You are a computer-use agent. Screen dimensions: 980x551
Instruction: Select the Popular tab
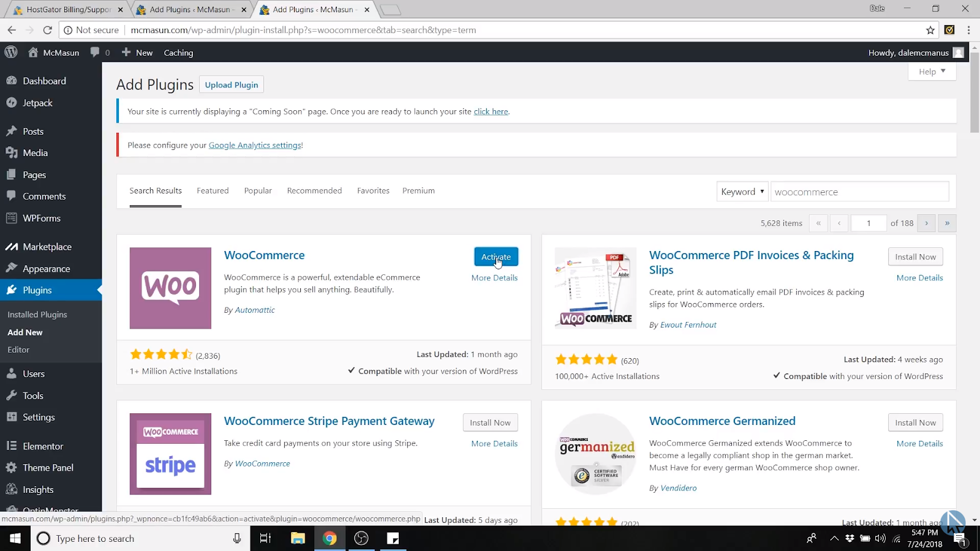point(258,190)
